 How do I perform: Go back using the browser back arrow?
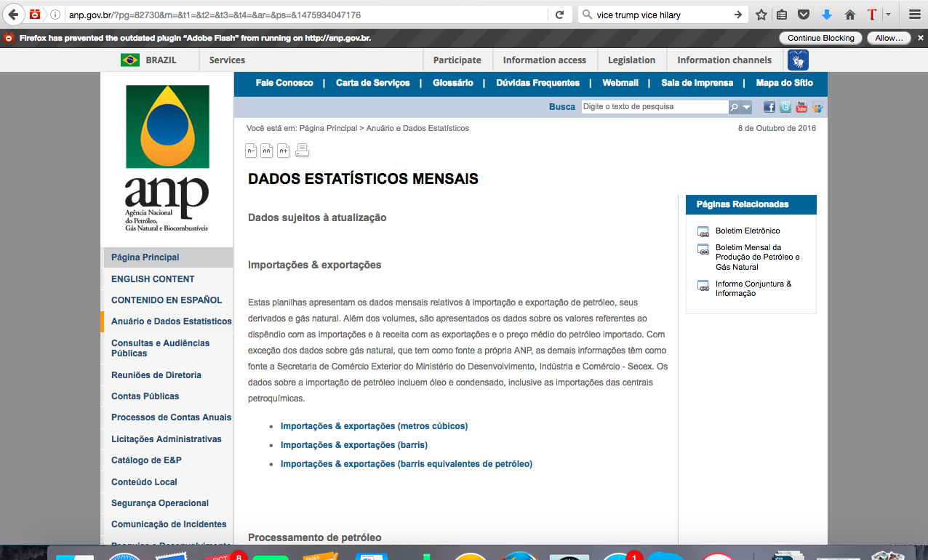point(12,15)
